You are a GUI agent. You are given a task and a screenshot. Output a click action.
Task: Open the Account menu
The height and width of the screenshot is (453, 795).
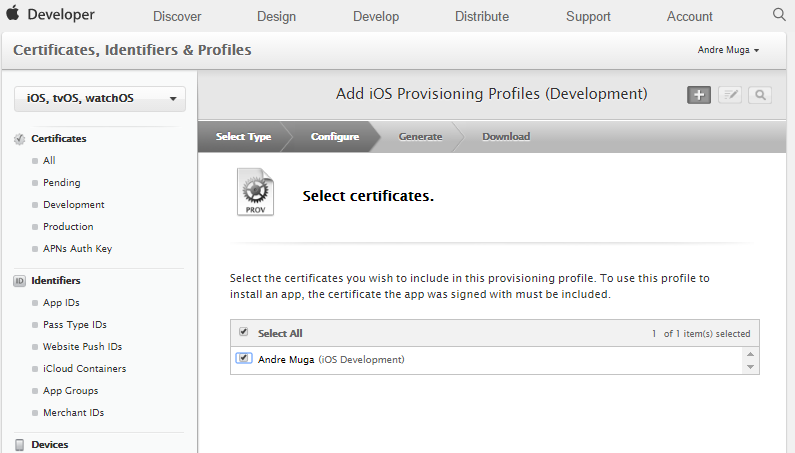click(x=690, y=16)
